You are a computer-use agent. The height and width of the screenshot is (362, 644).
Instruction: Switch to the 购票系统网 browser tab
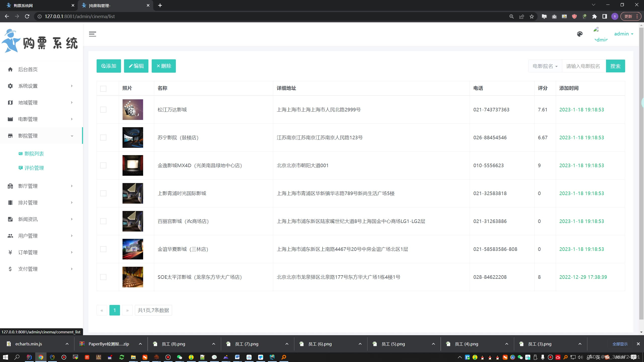[x=35, y=6]
